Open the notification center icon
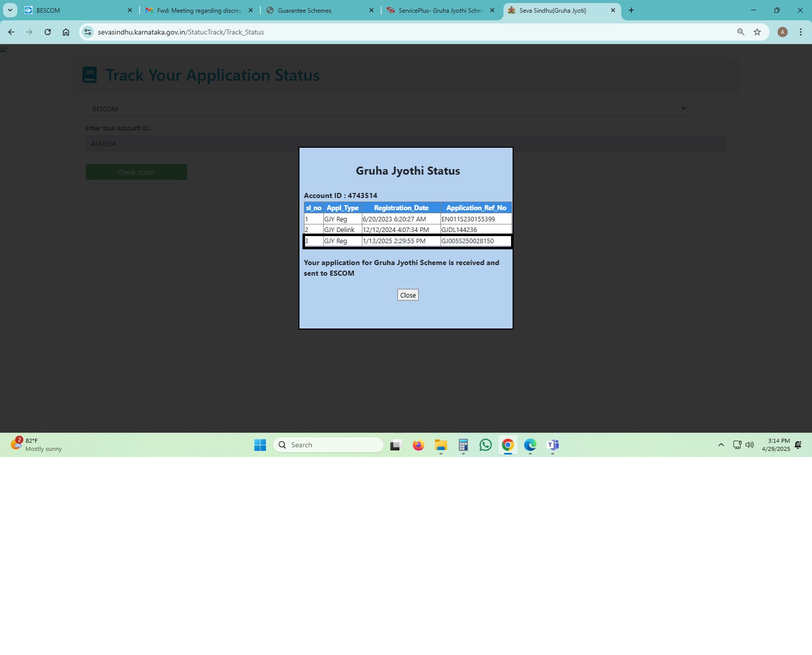812x655 pixels. (798, 445)
